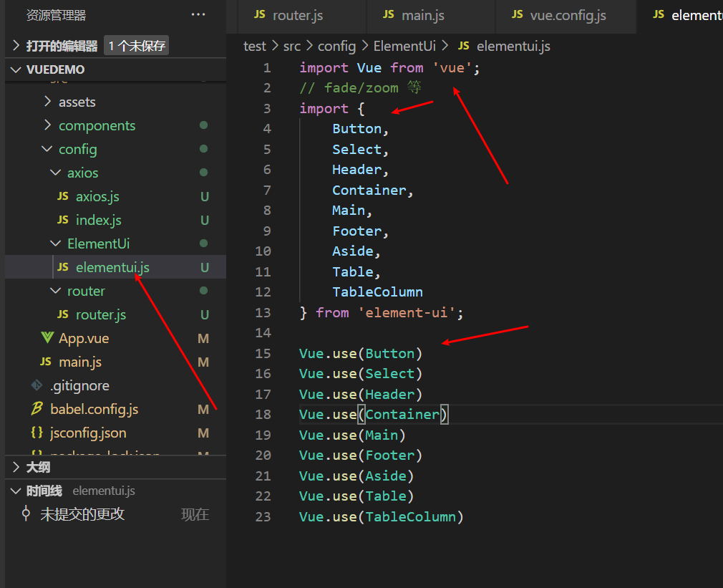Collapse the axios folder
The width and height of the screenshot is (723, 588).
[x=55, y=173]
